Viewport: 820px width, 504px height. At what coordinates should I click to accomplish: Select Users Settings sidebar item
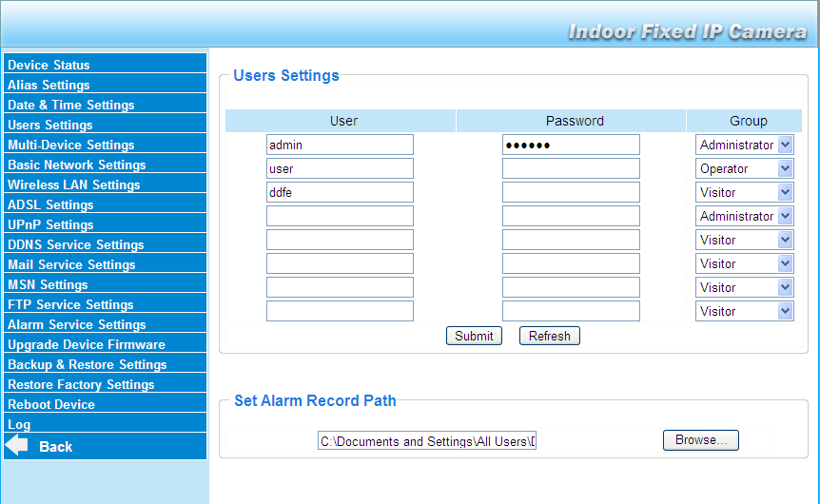(105, 123)
